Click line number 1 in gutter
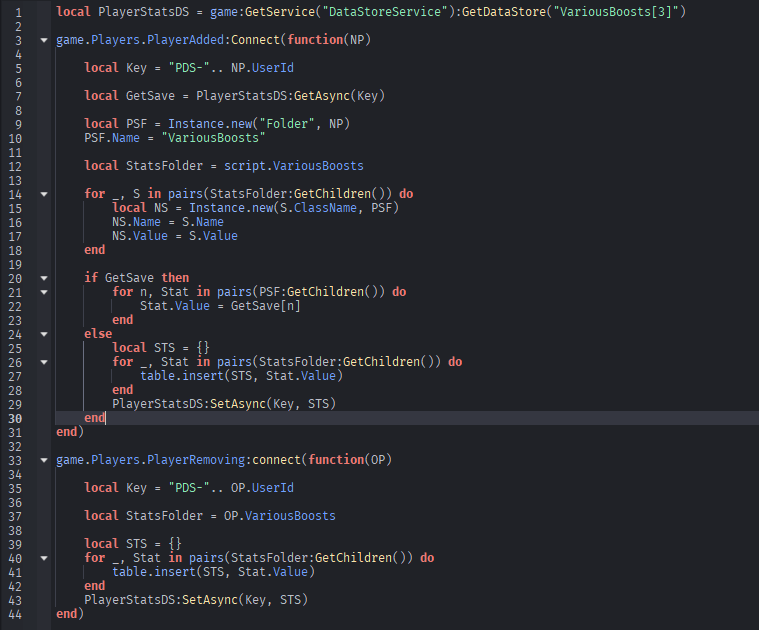Image resolution: width=759 pixels, height=630 pixels. click(18, 13)
